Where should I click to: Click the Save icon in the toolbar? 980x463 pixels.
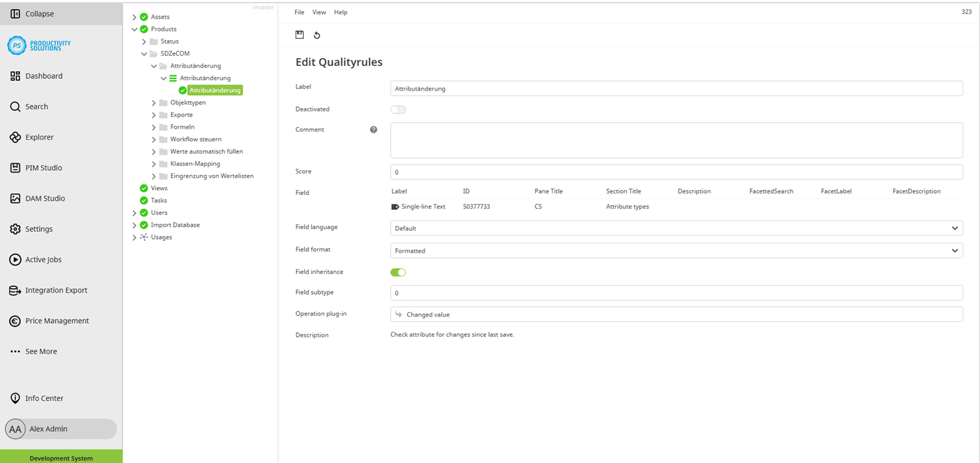299,34
